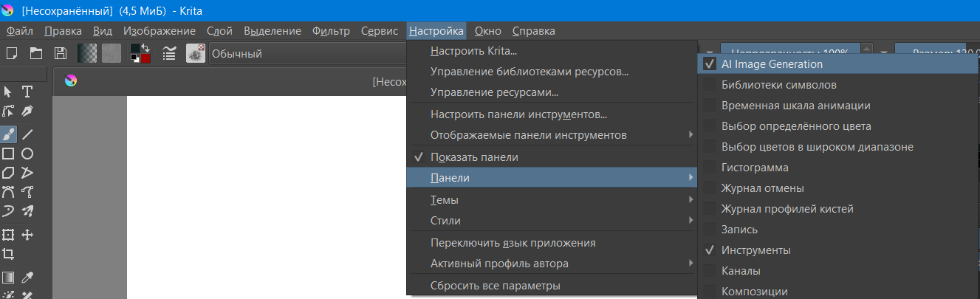Select the Text tool in toolbox
The image size is (980, 299).
click(27, 92)
